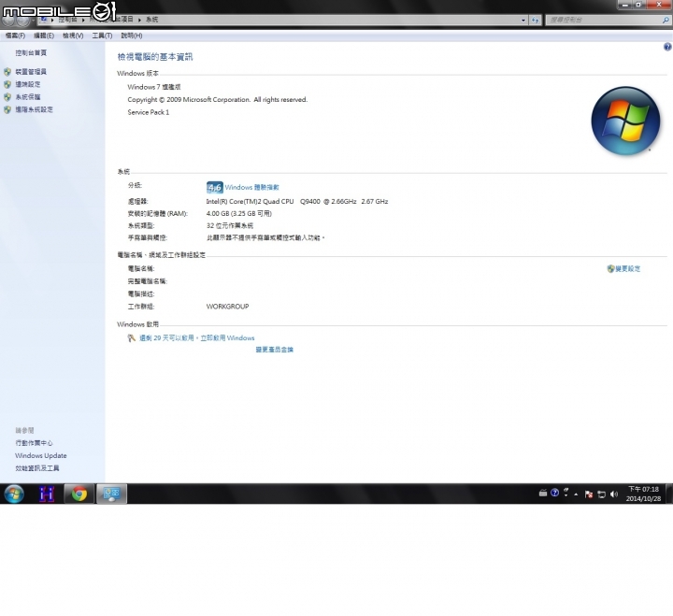673x616 pixels.
Task: Open 遠端設定 in sidebar
Action: coord(28,84)
